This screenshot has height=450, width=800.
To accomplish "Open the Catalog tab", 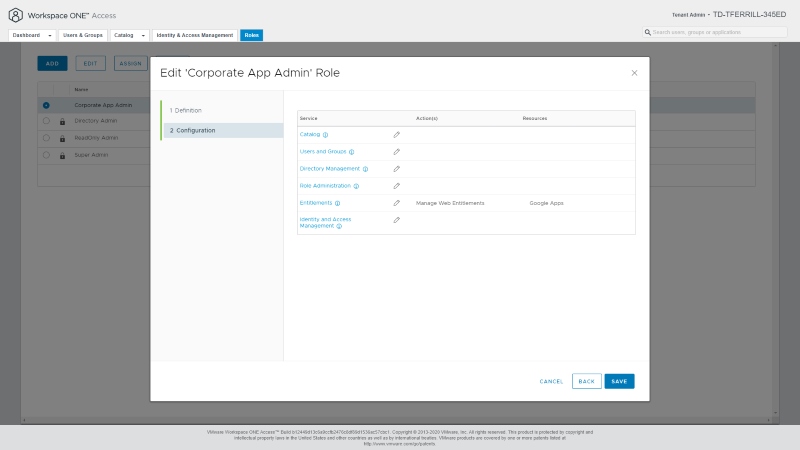I will tap(123, 35).
